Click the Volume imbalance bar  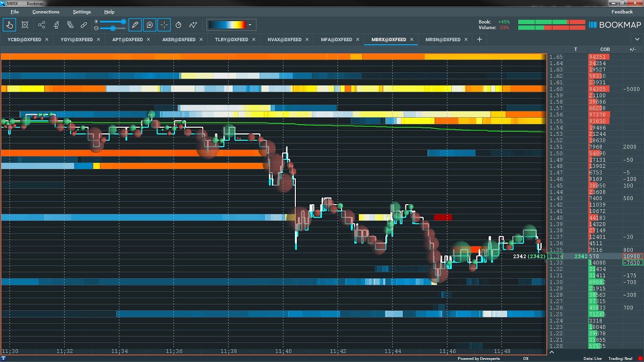click(x=551, y=28)
